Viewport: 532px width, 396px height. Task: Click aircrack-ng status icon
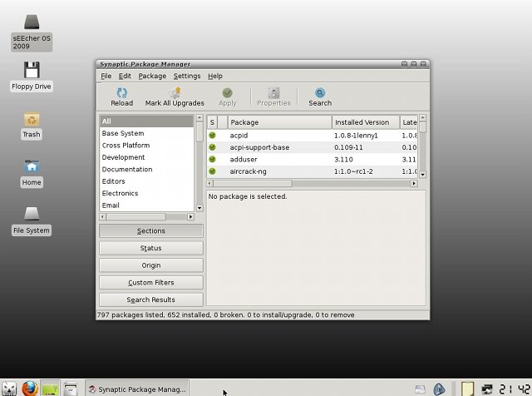point(213,171)
